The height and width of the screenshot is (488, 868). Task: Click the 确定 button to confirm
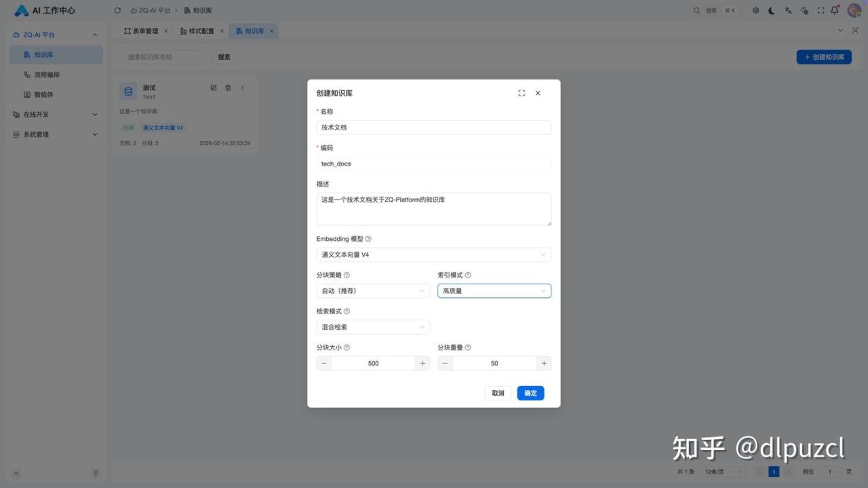coord(530,393)
